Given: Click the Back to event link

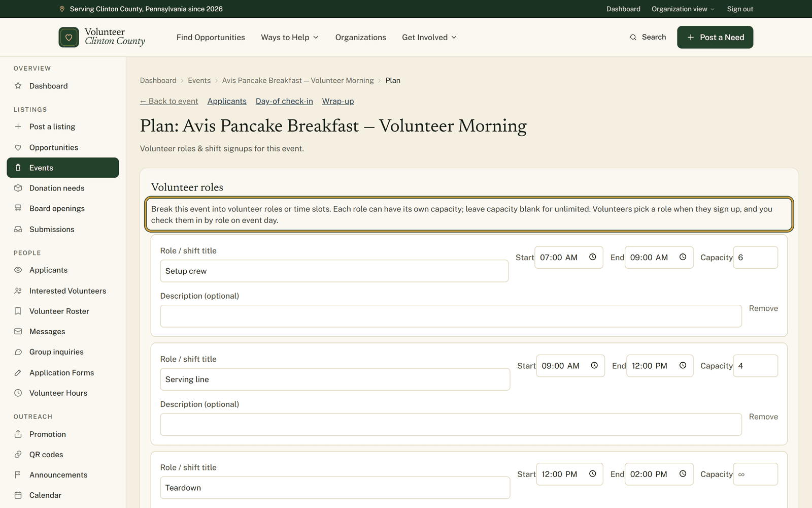Looking at the screenshot, I should pos(169,101).
